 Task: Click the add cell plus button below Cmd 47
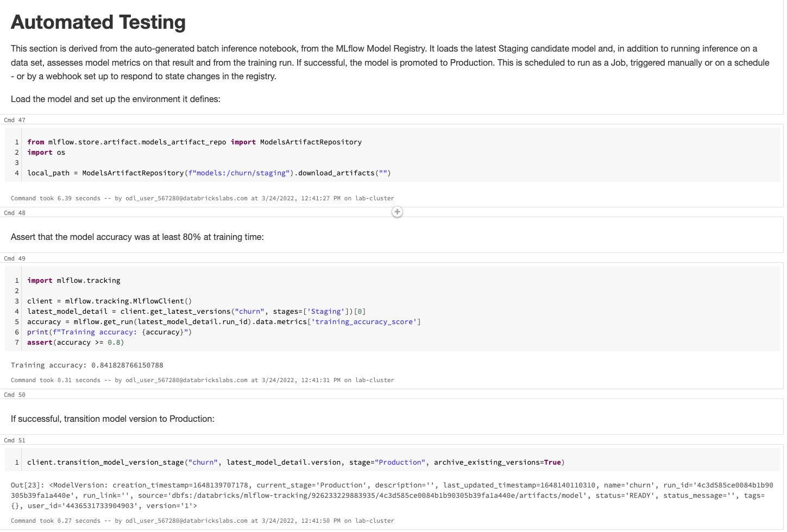(397, 212)
